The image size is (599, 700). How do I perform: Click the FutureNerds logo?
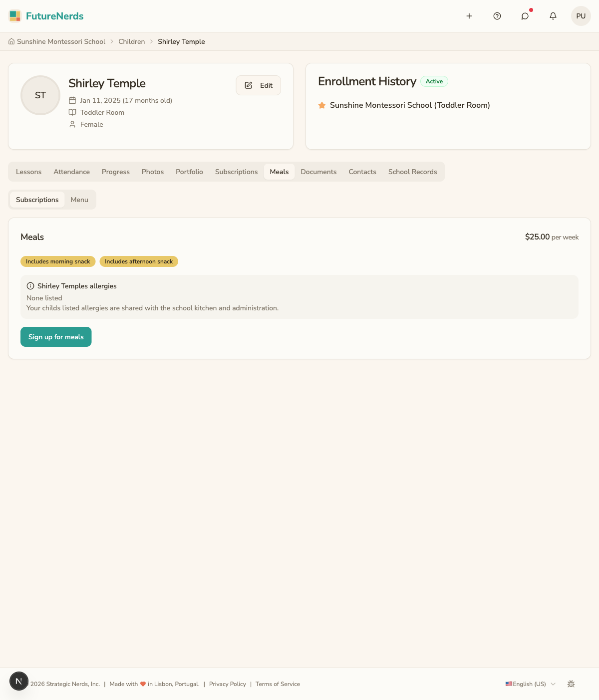point(46,16)
